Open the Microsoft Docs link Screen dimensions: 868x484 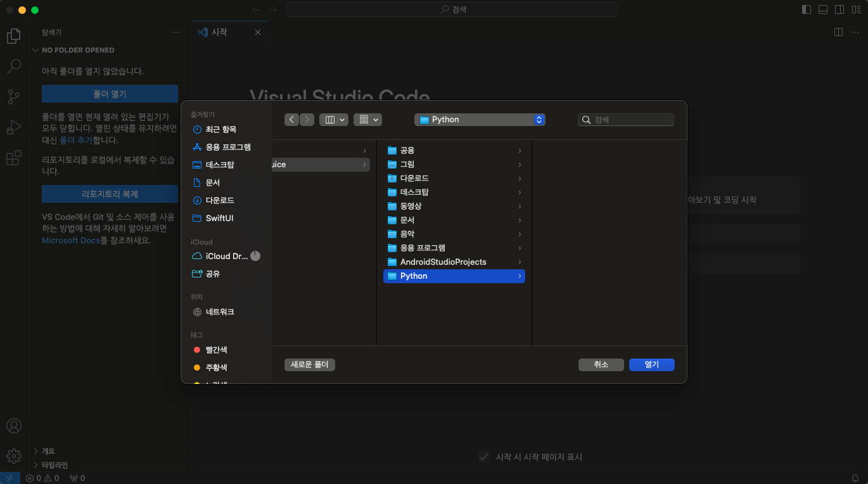[71, 241]
